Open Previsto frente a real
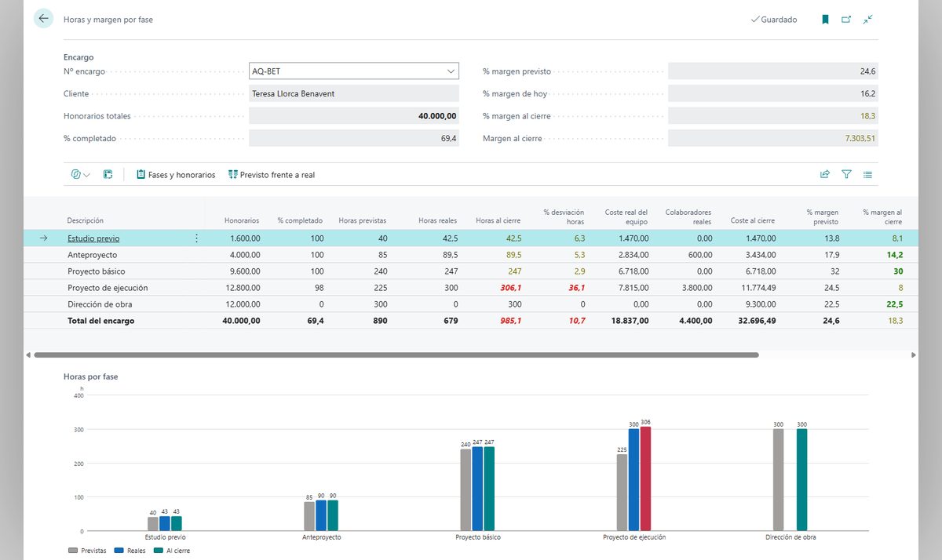942x560 pixels. [272, 175]
